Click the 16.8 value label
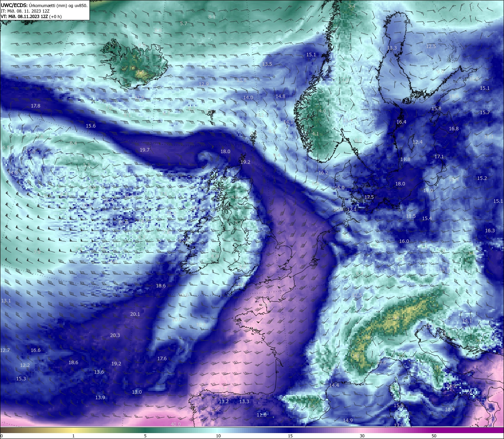The height and width of the screenshot is (439, 504). click(454, 129)
